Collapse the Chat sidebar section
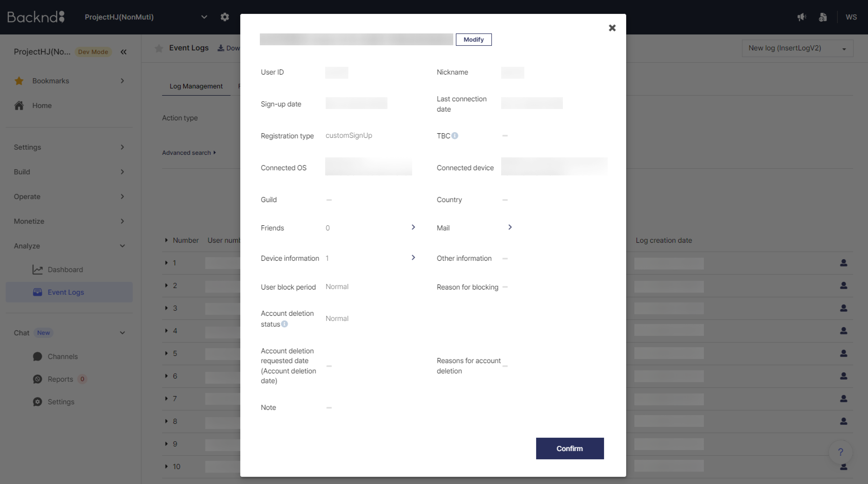 point(69,333)
